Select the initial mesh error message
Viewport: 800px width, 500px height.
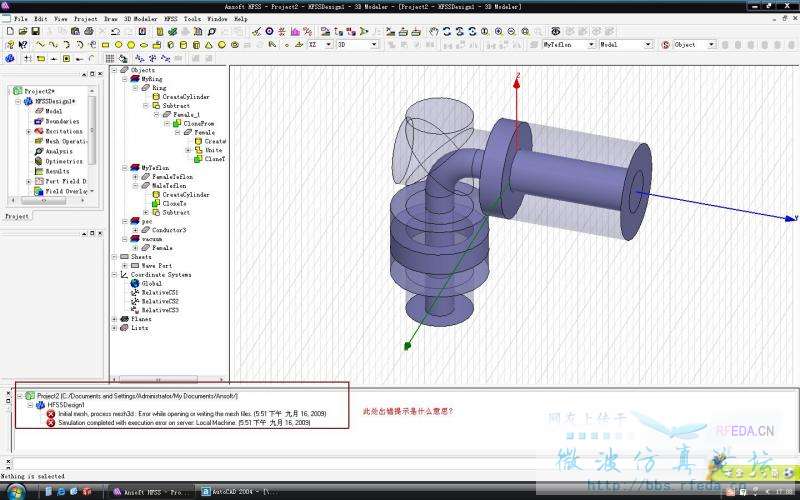pyautogui.click(x=192, y=414)
